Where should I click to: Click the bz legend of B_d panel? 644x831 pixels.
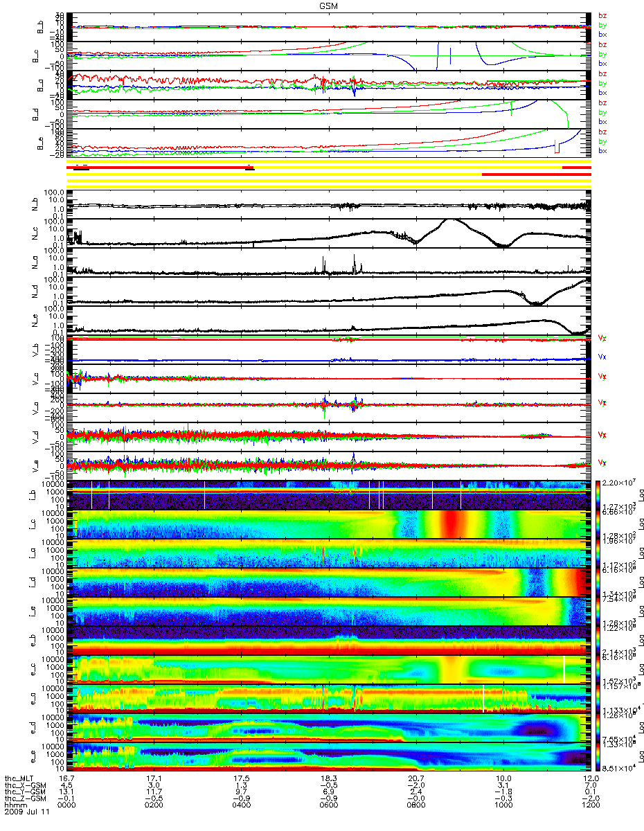point(602,102)
